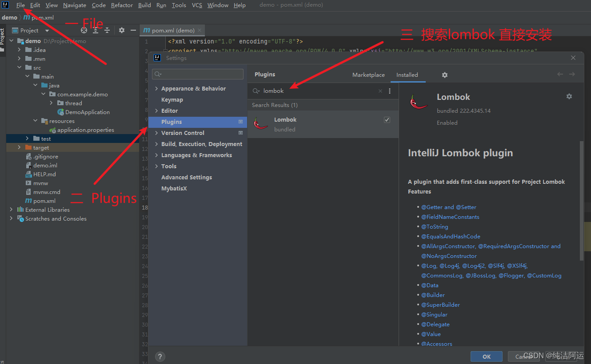This screenshot has width=591, height=364.
Task: Expand Appearance & Behavior settings
Action: [x=156, y=89]
